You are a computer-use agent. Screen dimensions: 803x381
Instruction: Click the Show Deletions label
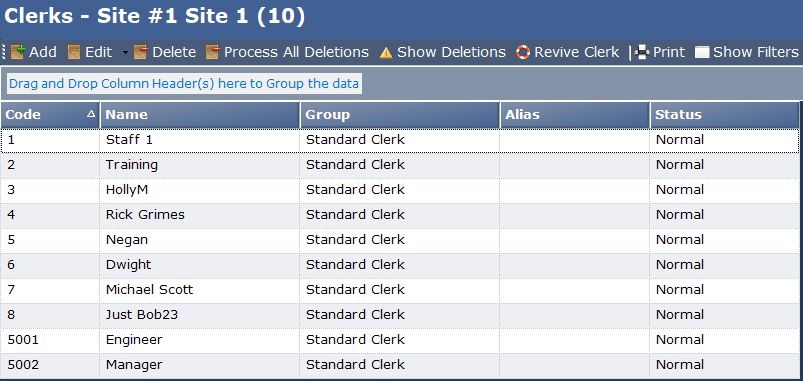(x=451, y=52)
